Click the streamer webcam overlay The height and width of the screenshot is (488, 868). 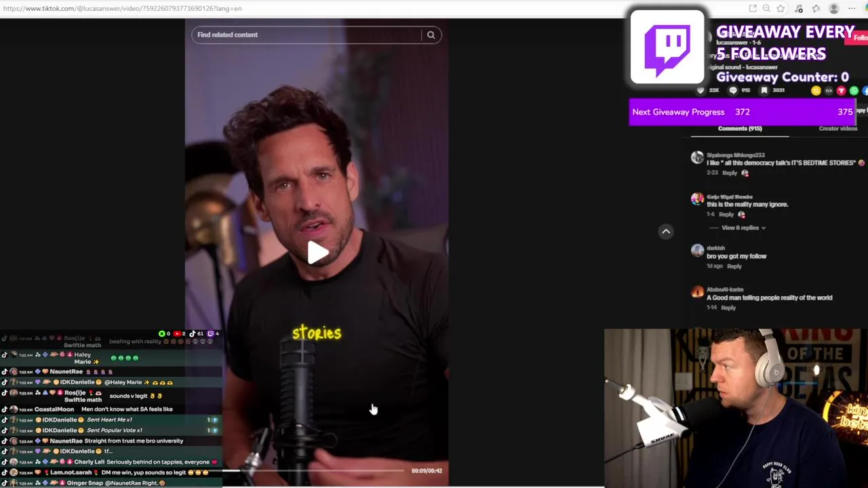(x=736, y=408)
